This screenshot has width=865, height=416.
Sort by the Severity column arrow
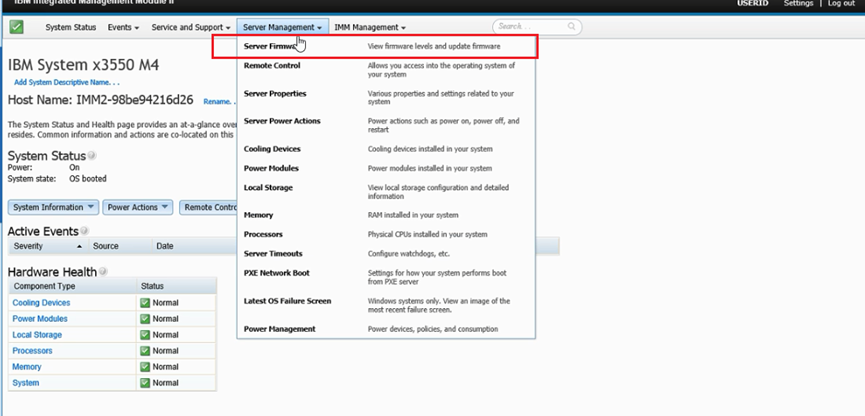click(79, 246)
